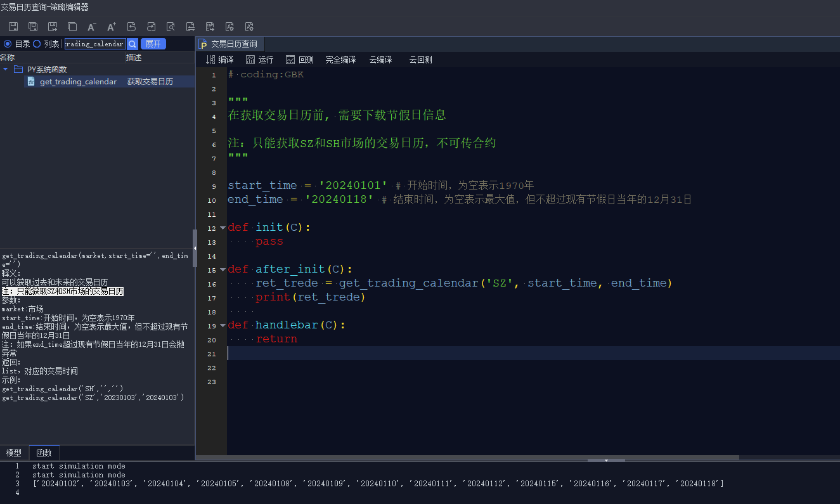
Task: Click the undo icon in toolbar
Action: pos(131,27)
